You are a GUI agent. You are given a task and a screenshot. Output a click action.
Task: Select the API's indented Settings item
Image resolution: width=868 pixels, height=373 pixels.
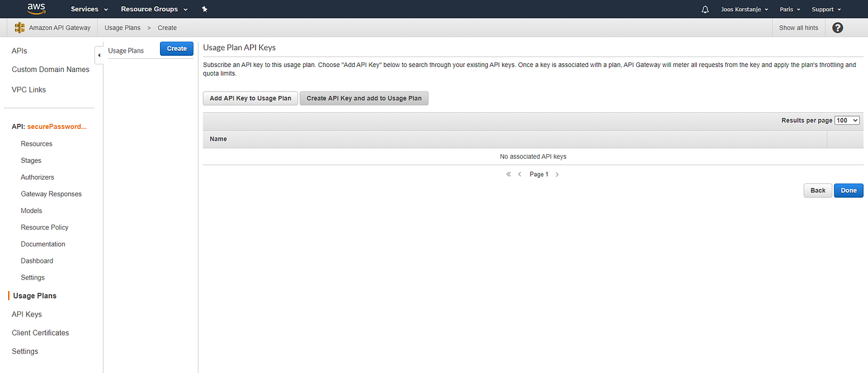point(32,278)
